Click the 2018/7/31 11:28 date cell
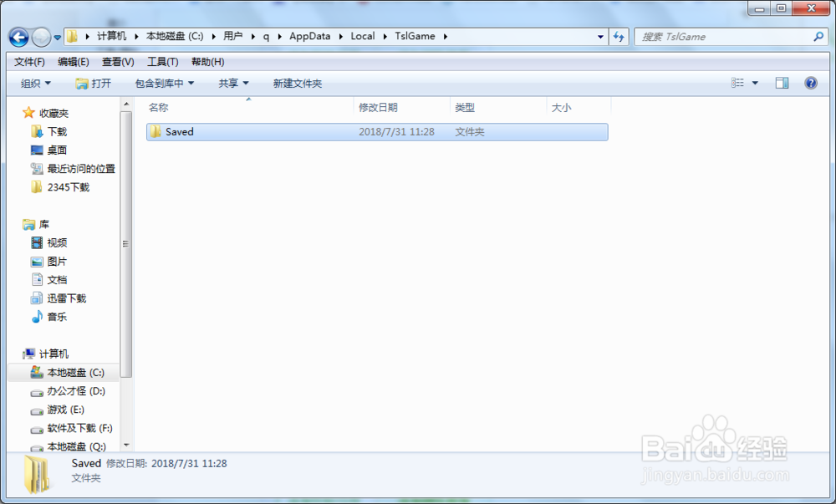Screen dimensions: 836x504 tap(396, 131)
